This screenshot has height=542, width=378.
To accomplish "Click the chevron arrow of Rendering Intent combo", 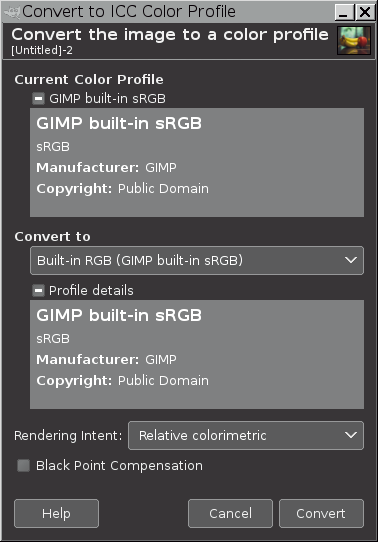I will point(351,435).
